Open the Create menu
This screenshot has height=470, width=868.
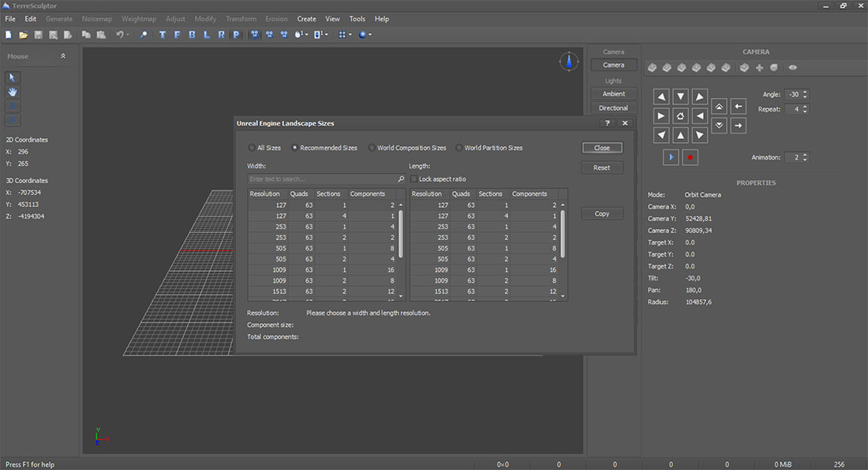tap(307, 19)
